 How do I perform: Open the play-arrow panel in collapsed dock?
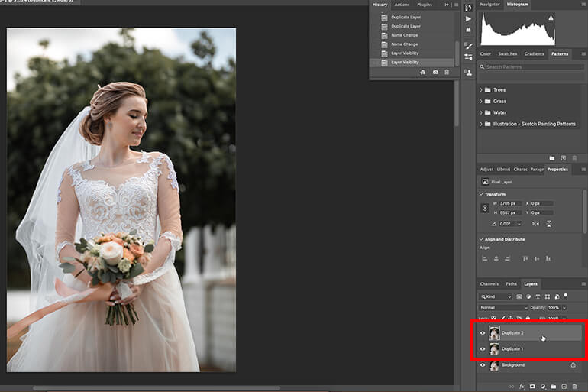tap(468, 19)
